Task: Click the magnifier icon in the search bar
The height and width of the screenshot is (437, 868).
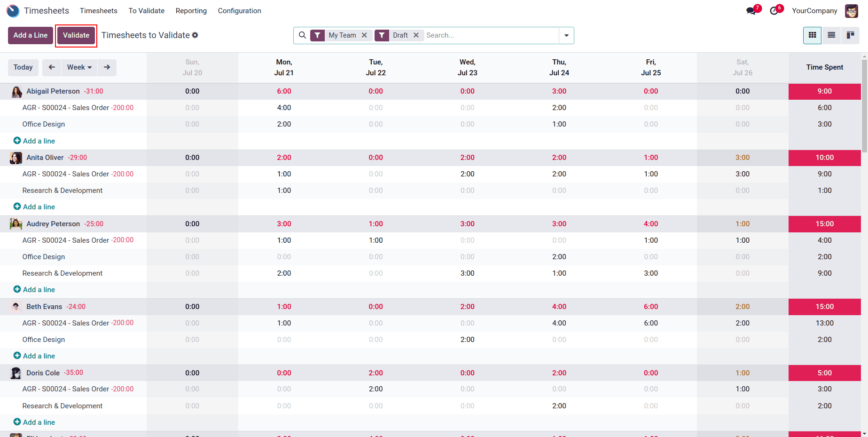Action: point(302,35)
